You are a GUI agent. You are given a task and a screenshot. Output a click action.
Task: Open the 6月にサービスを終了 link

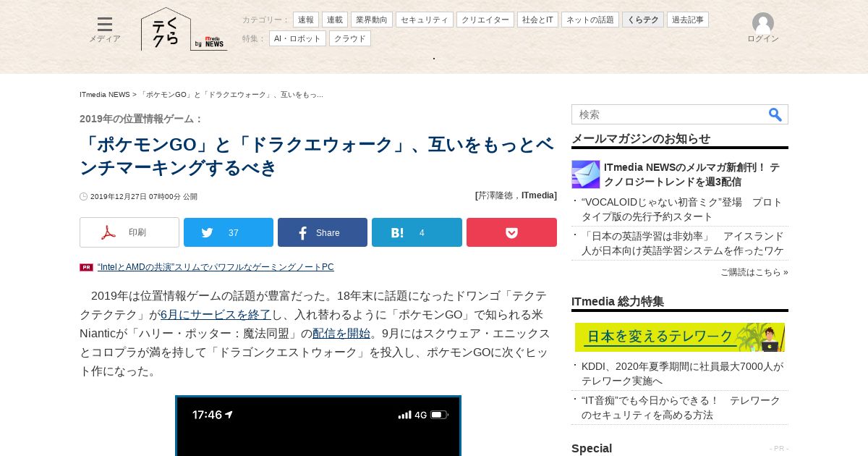tap(216, 315)
